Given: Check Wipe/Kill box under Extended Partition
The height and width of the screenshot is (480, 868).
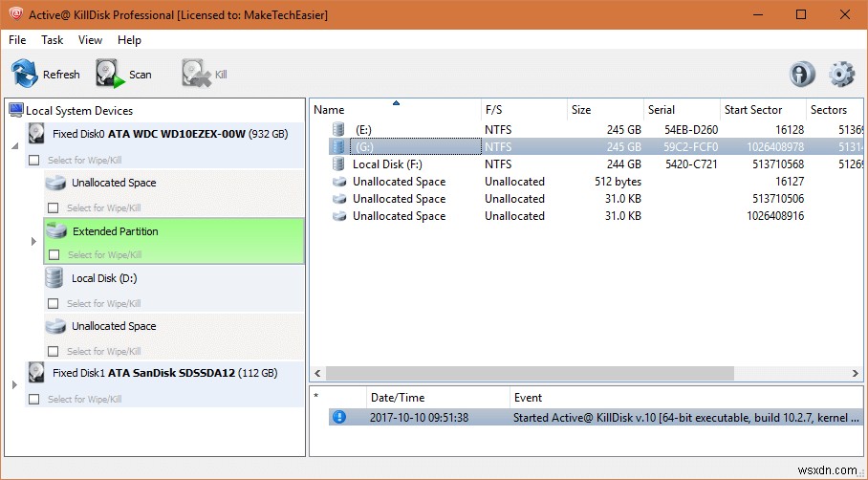Looking at the screenshot, I should tap(54, 254).
